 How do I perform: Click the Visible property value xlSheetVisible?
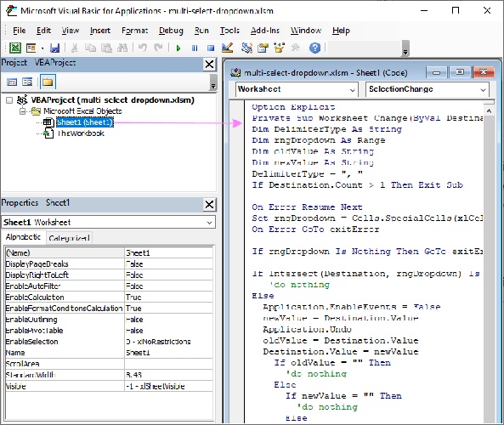pyautogui.click(x=168, y=386)
